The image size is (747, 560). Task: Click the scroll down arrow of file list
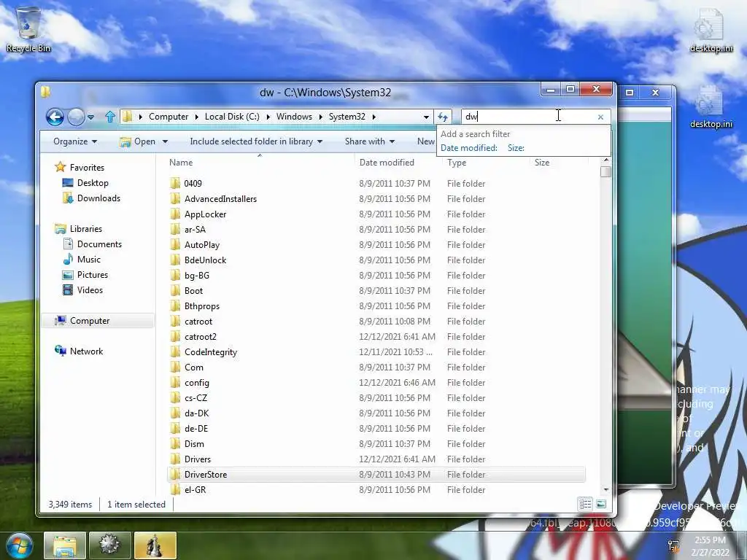605,489
